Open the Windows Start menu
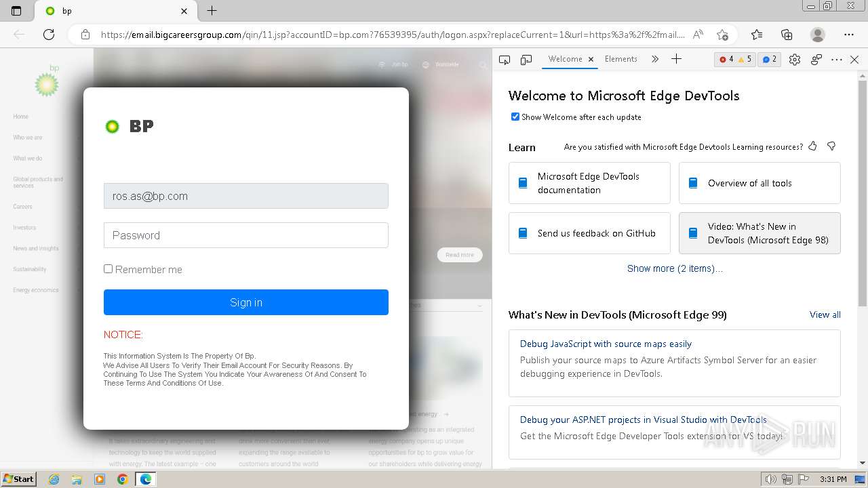The height and width of the screenshot is (488, 868). pos(18,479)
